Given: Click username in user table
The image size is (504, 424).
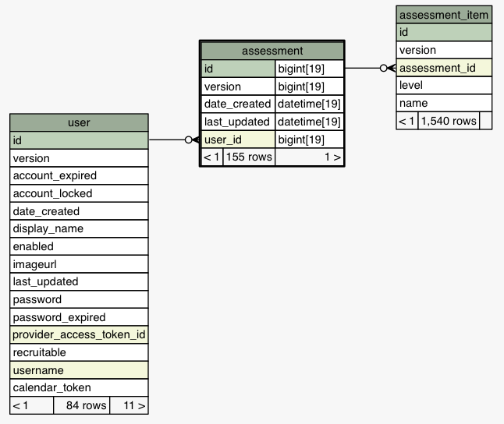Looking at the screenshot, I should pos(79,370).
